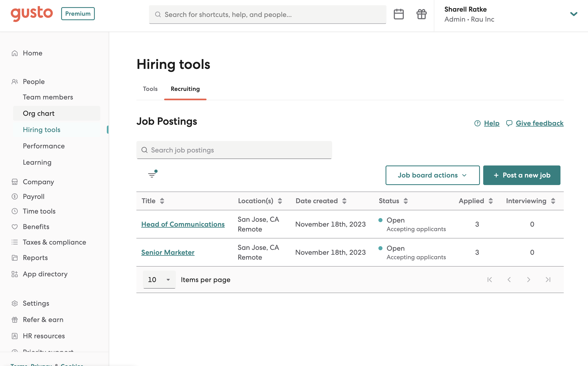Expand the Sharell Ratke account menu
The width and height of the screenshot is (588, 366).
pos(574,14)
